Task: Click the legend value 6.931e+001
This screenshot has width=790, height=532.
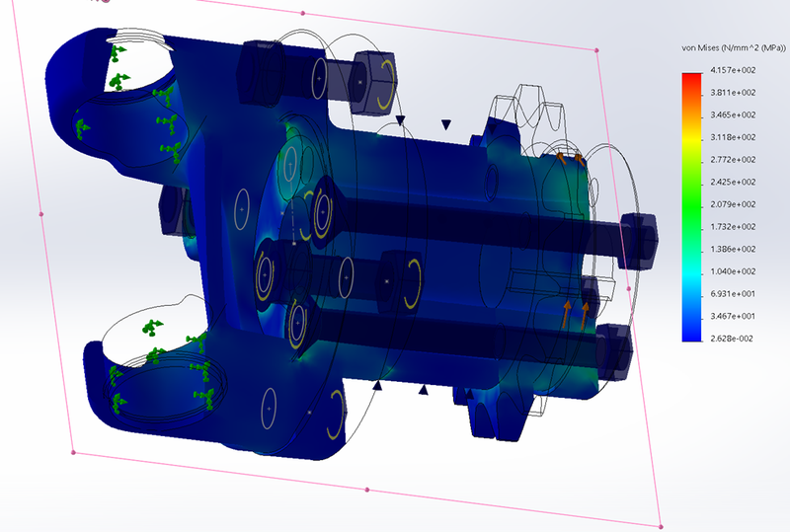Action: click(733, 294)
